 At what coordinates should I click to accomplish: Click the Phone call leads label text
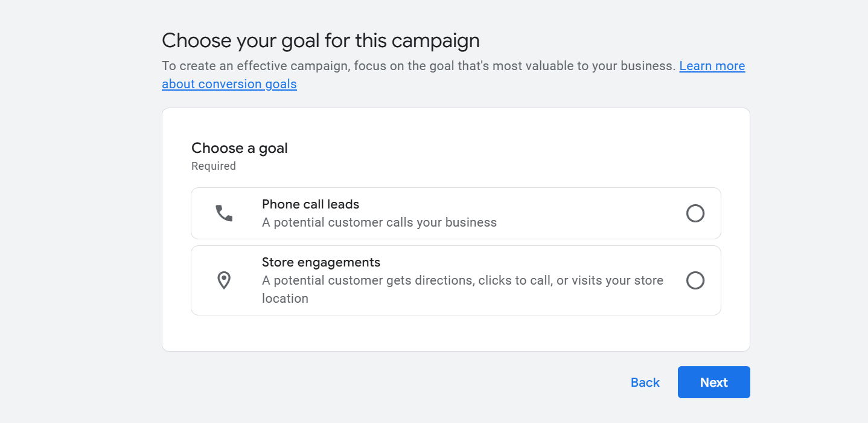point(310,204)
